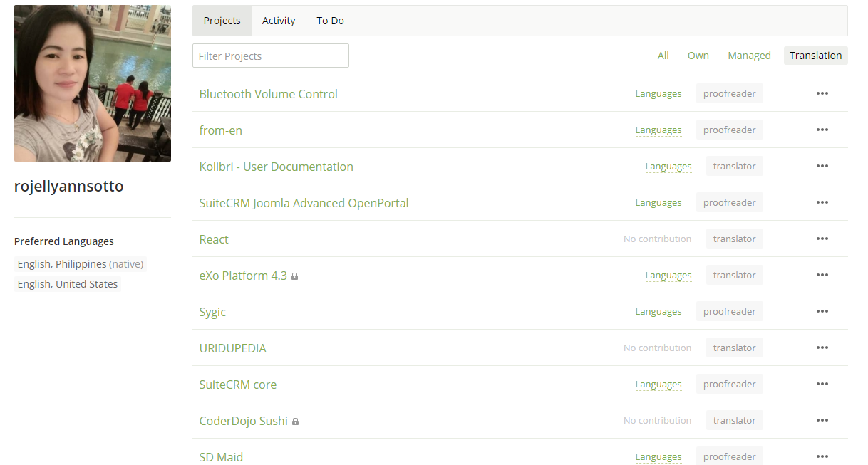
Task: Expand Languages for from-en
Action: (658, 130)
